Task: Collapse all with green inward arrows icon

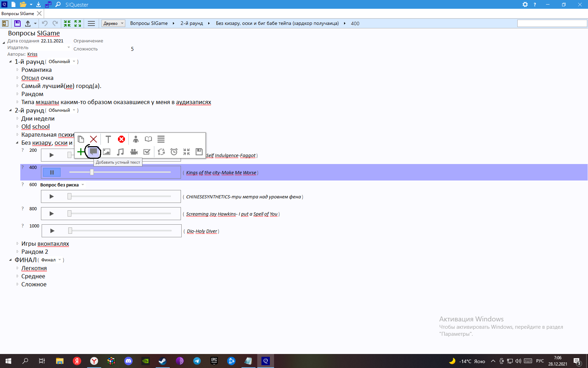Action: tap(67, 23)
